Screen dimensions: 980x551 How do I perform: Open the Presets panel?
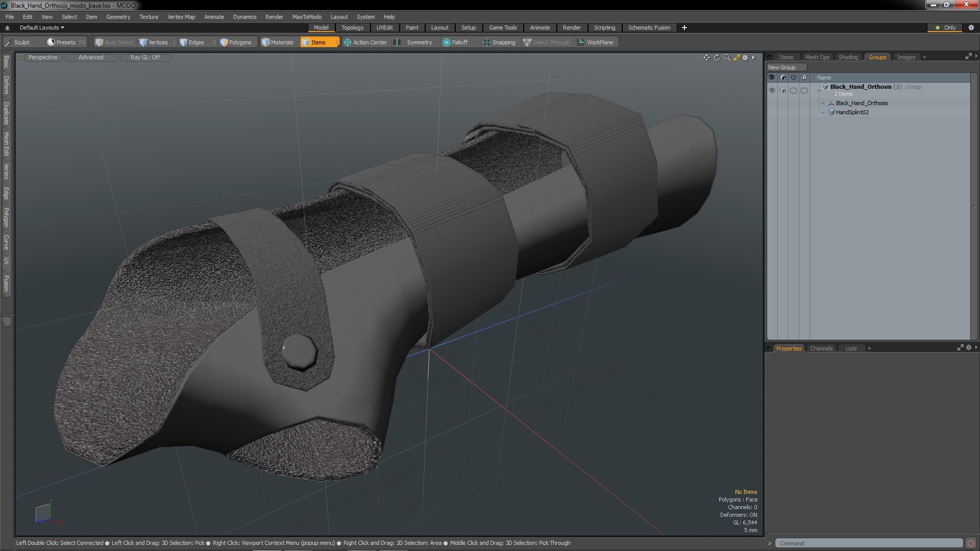pyautogui.click(x=65, y=42)
